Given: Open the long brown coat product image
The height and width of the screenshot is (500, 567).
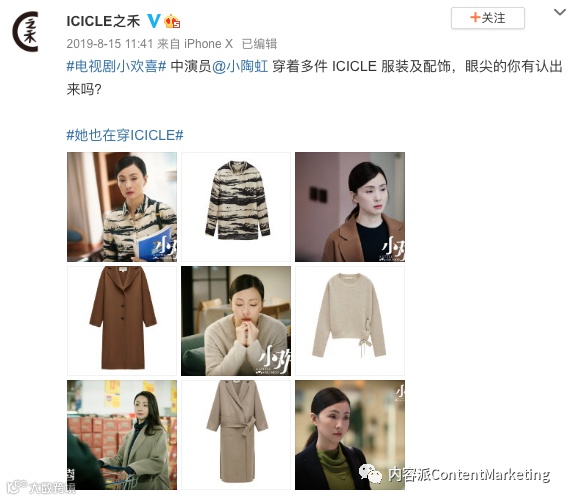Looking at the screenshot, I should (x=122, y=321).
